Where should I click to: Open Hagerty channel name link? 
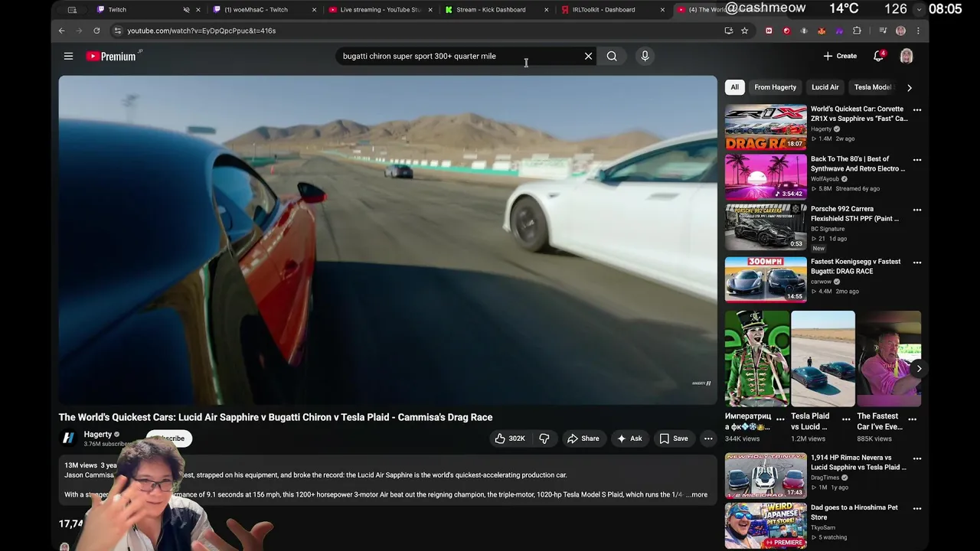coord(97,434)
